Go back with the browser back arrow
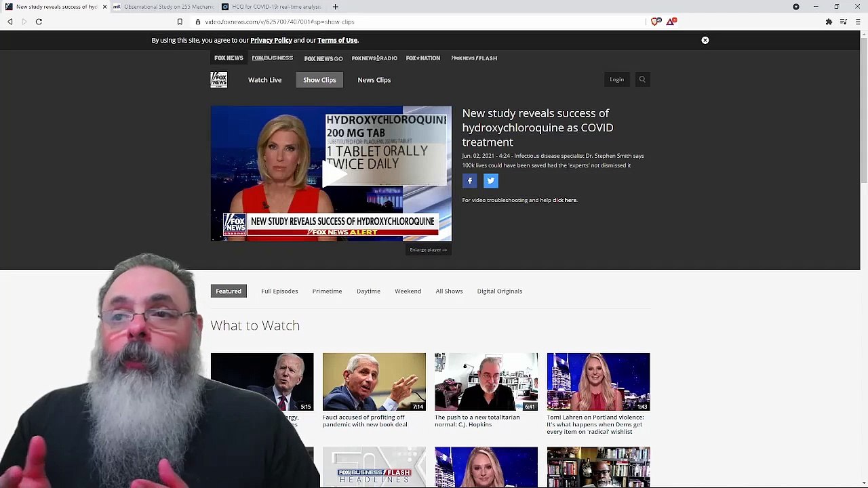 tap(10, 22)
